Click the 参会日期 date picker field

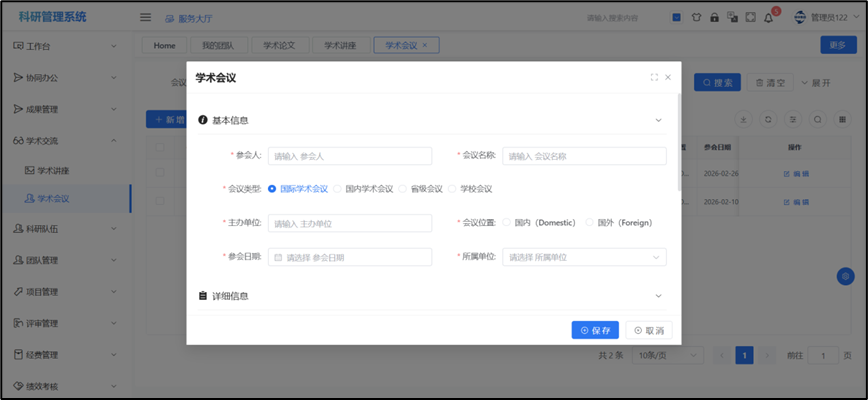pyautogui.click(x=350, y=257)
